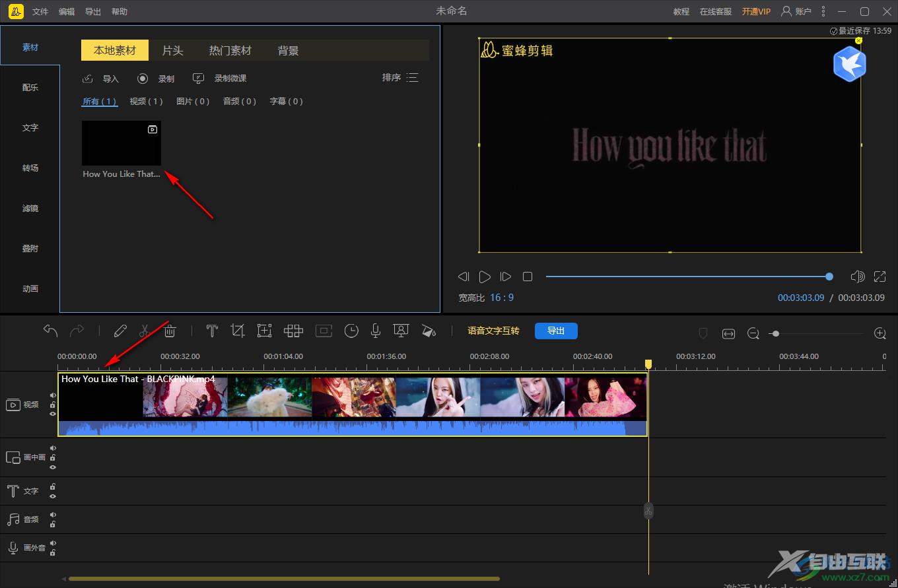Mute the 视频 track speaker
The height and width of the screenshot is (588, 898).
(x=53, y=395)
